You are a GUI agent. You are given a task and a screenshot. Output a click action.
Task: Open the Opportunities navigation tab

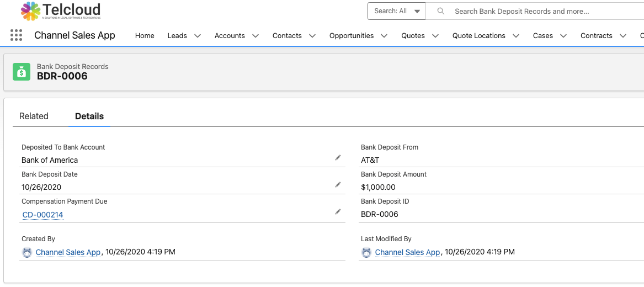tap(352, 36)
